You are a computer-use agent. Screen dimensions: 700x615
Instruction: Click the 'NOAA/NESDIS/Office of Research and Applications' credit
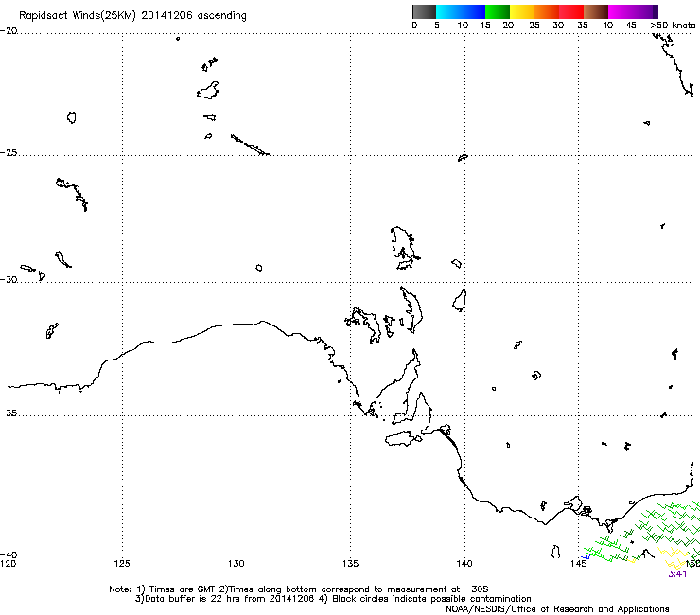click(557, 609)
